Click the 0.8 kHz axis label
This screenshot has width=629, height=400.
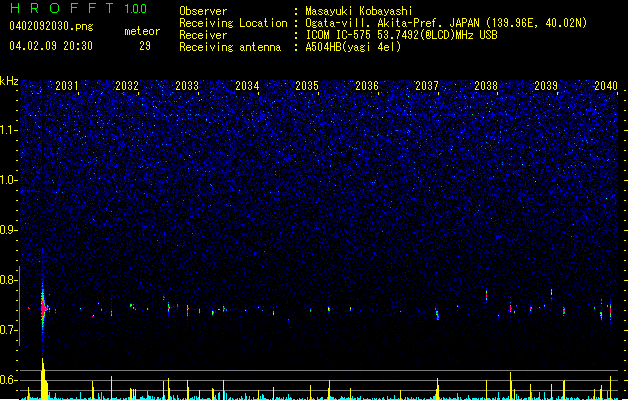(x=9, y=280)
